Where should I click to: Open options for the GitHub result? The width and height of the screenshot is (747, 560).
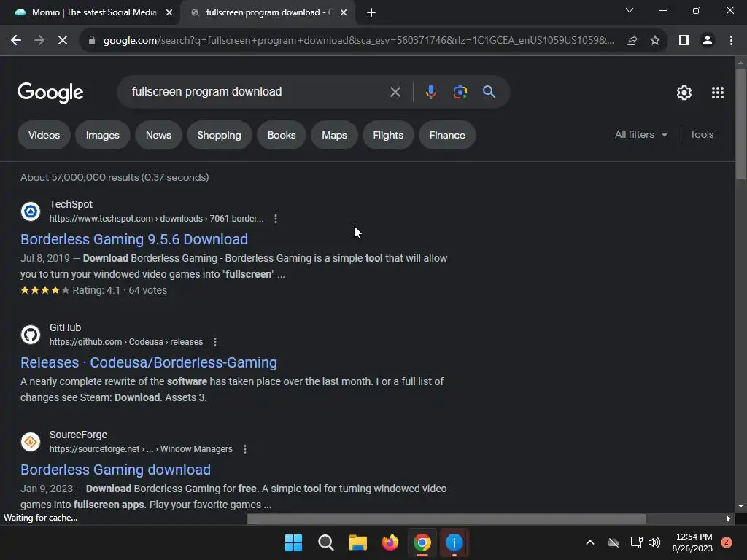tap(215, 342)
